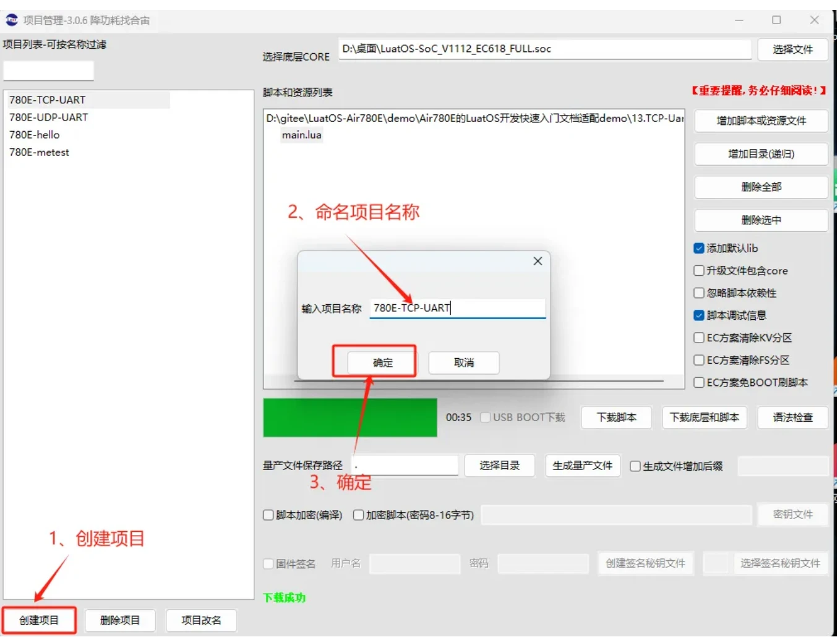The height and width of the screenshot is (637, 840).
Task: Click the 输入项目名称 text field
Action: tap(458, 308)
